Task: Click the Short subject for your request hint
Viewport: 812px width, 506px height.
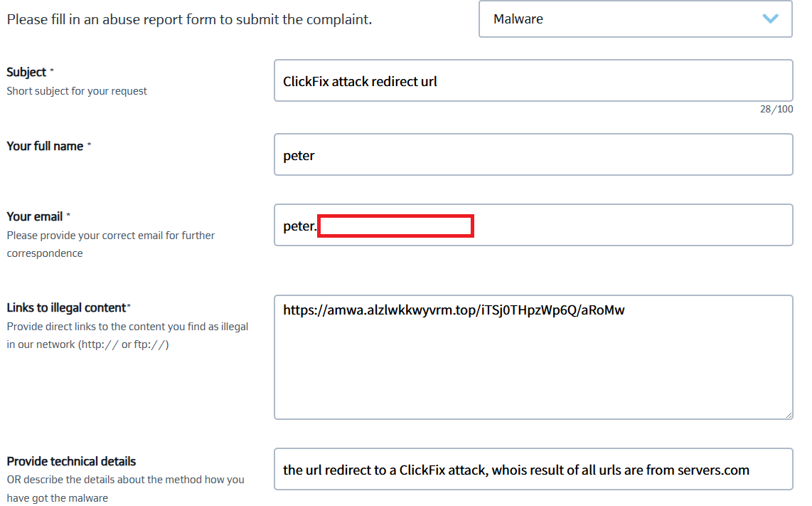Action: point(77,91)
